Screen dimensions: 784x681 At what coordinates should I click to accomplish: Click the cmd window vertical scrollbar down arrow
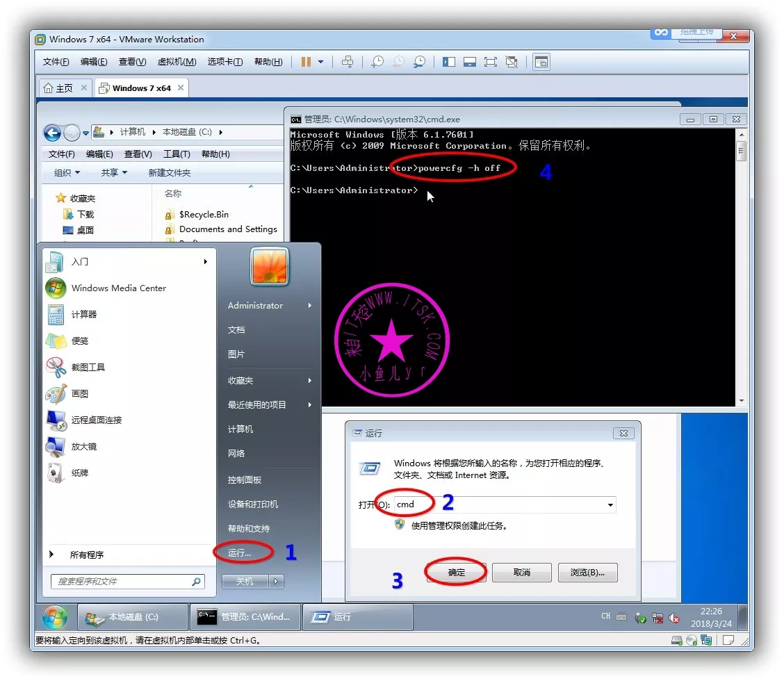pos(741,400)
